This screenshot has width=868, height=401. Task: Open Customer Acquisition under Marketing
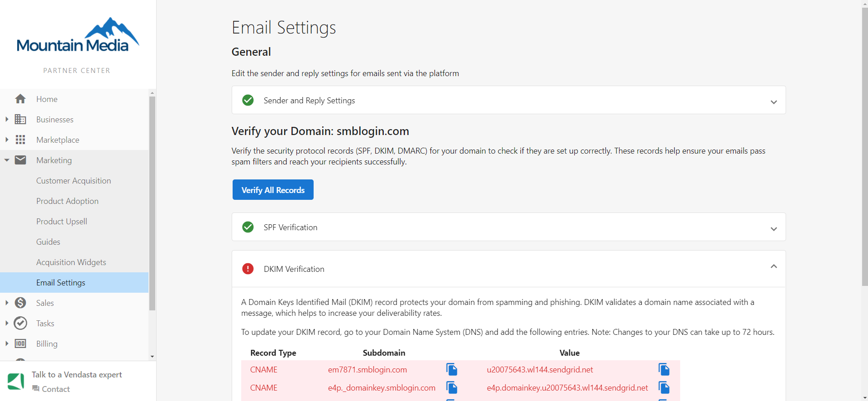[x=74, y=180]
